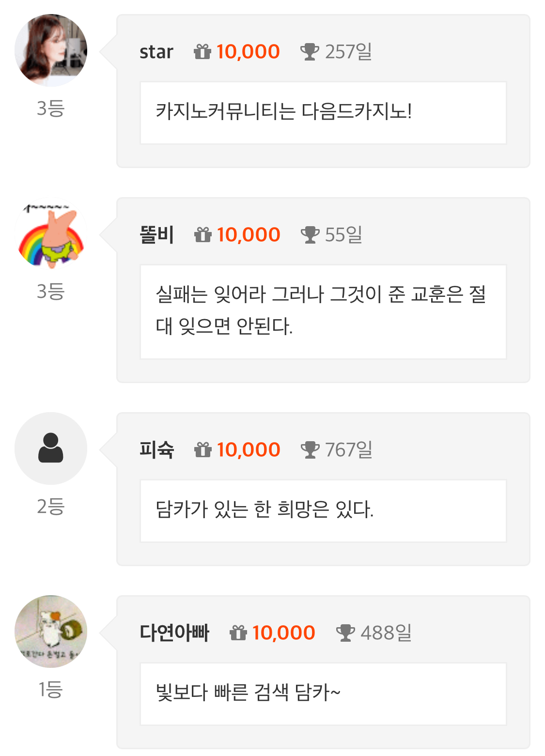Click star's 10,000 points value
This screenshot has height=756, width=545.
coord(248,52)
